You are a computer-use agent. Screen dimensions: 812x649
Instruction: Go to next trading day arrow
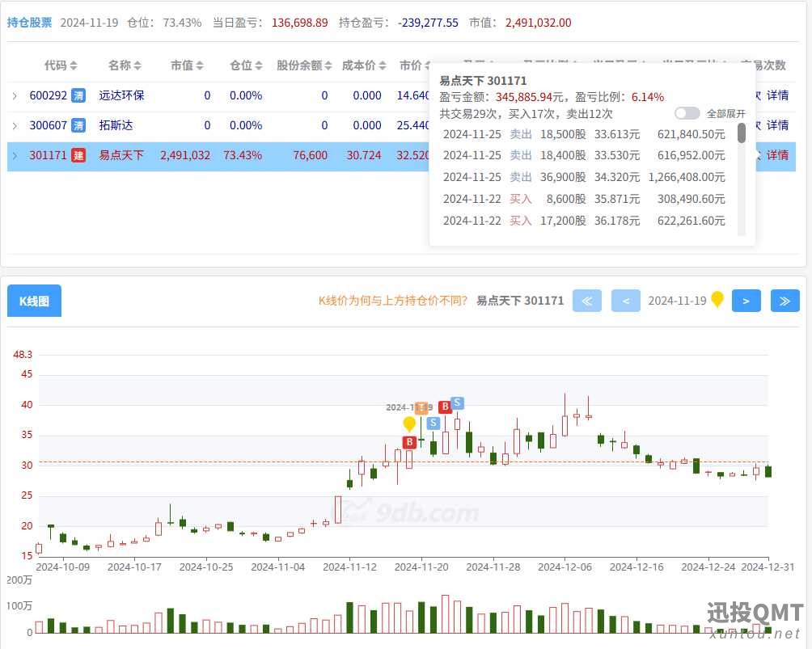pyautogui.click(x=746, y=301)
